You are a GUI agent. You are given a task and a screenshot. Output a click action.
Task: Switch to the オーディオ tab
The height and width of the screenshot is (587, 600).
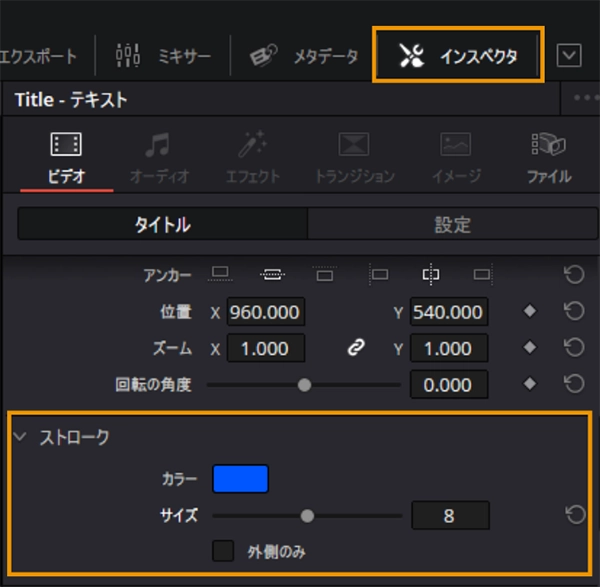[159, 158]
